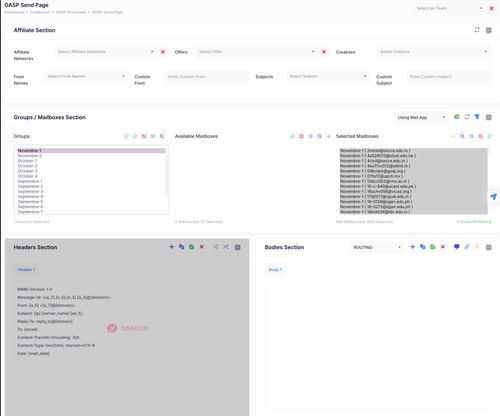The height and width of the screenshot is (416, 500).
Task: Select the Header 1 tab
Action: (x=26, y=270)
